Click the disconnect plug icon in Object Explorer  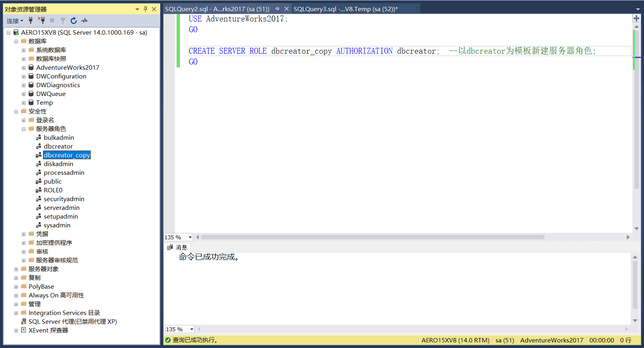click(x=41, y=20)
